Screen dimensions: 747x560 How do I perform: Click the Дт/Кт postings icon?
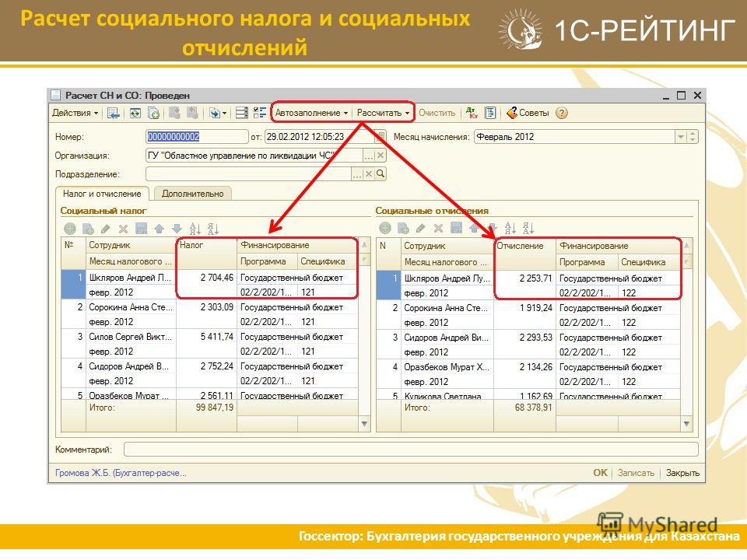[472, 113]
